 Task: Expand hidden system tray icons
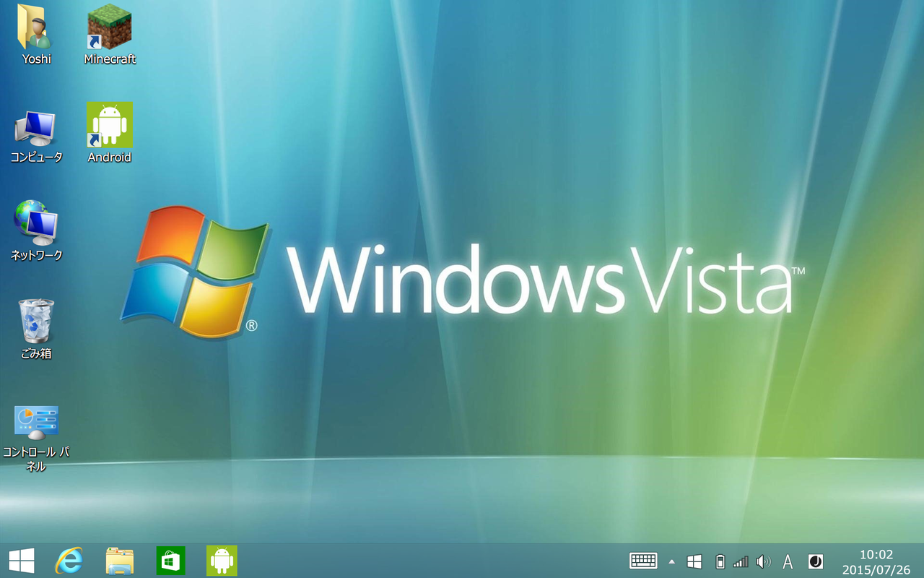pyautogui.click(x=672, y=561)
